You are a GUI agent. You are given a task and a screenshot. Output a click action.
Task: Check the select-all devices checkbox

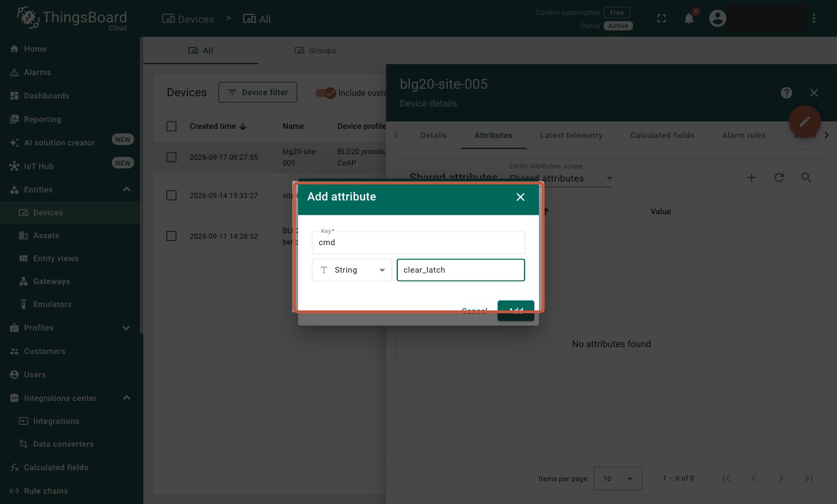(x=171, y=126)
